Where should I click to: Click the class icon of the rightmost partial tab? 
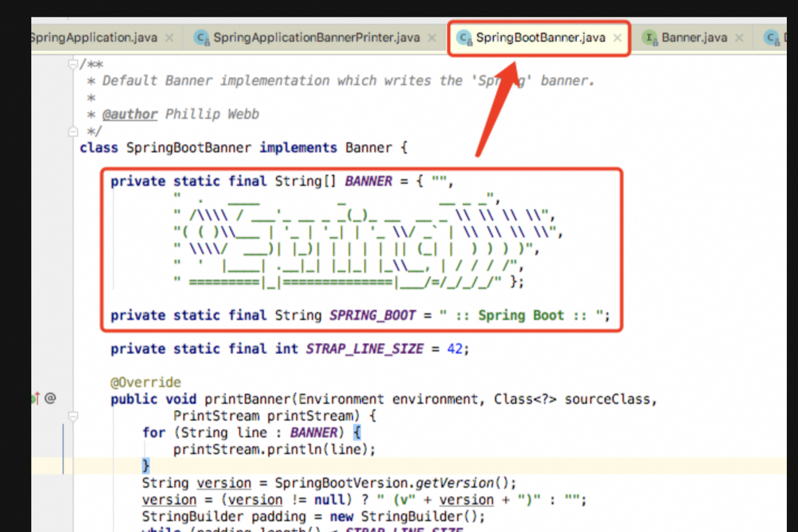click(x=772, y=37)
